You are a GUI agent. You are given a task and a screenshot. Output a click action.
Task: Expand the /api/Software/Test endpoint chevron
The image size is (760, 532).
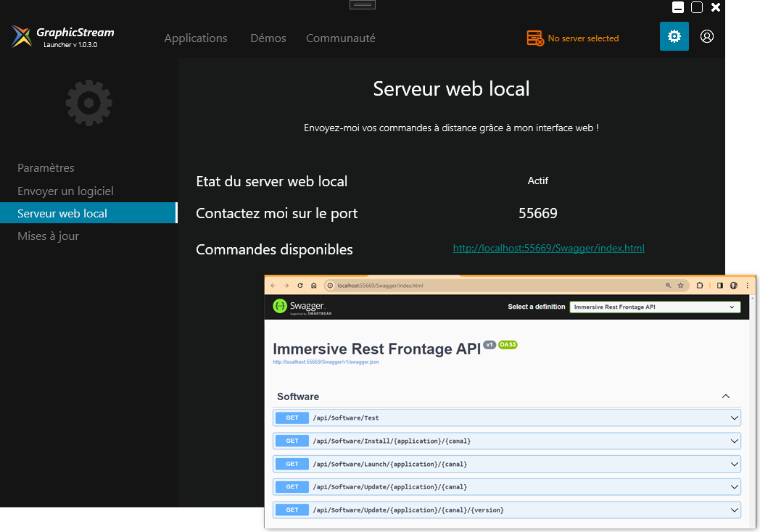(735, 417)
